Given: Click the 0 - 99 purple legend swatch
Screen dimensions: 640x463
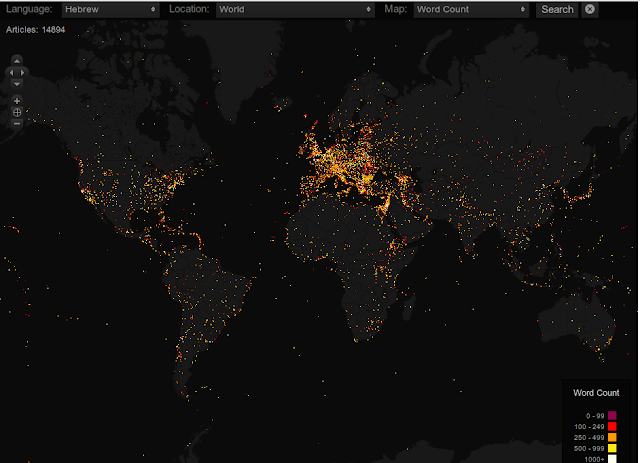Looking at the screenshot, I should pos(612,416).
